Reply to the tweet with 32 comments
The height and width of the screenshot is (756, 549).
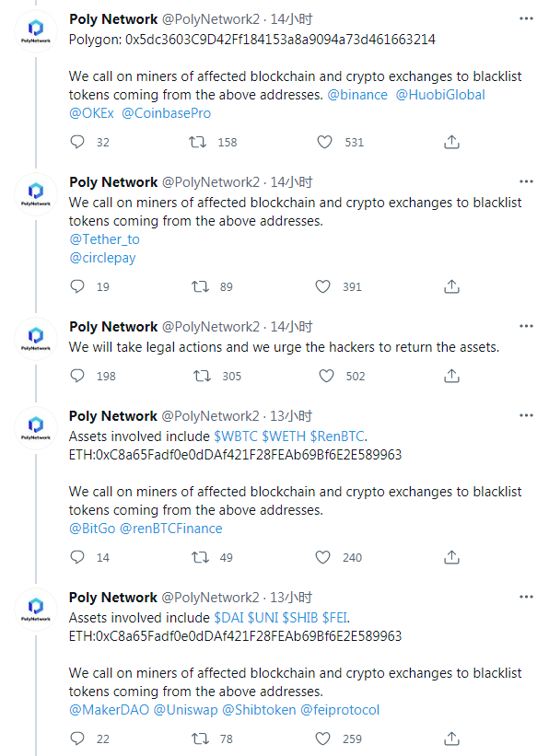pos(77,142)
